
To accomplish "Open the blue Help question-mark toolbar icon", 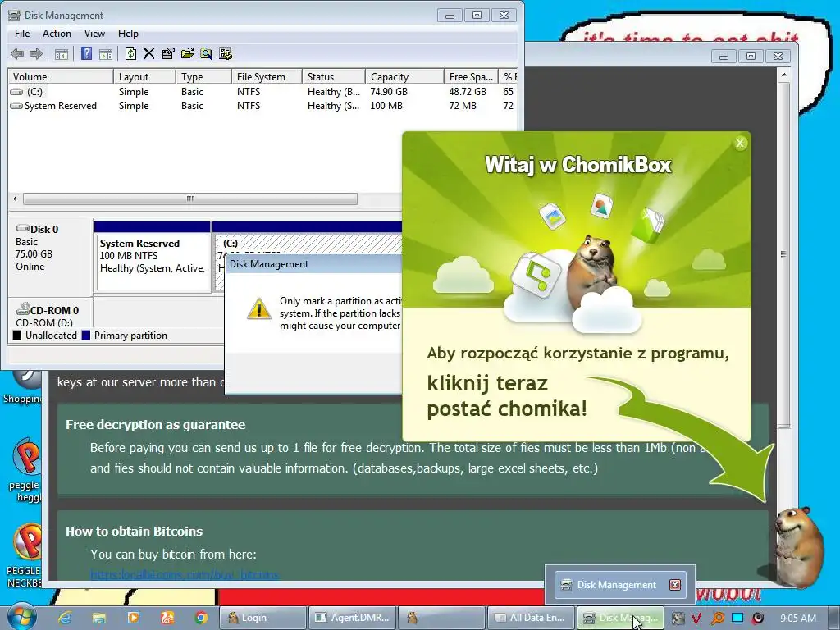I will tap(86, 53).
